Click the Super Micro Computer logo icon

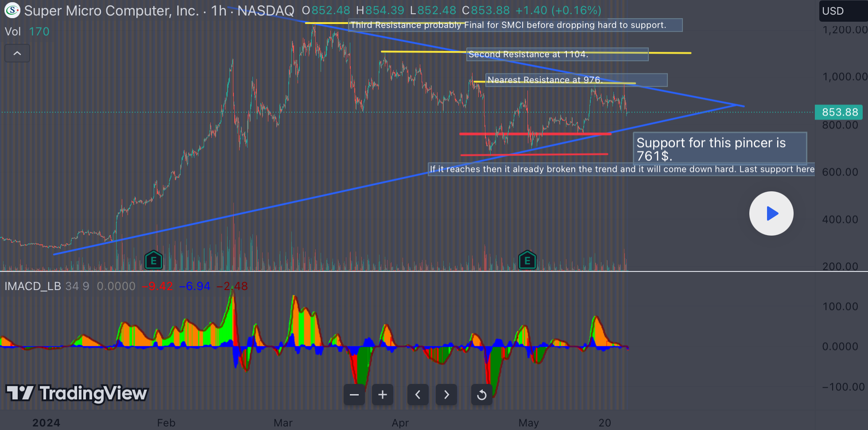12,10
